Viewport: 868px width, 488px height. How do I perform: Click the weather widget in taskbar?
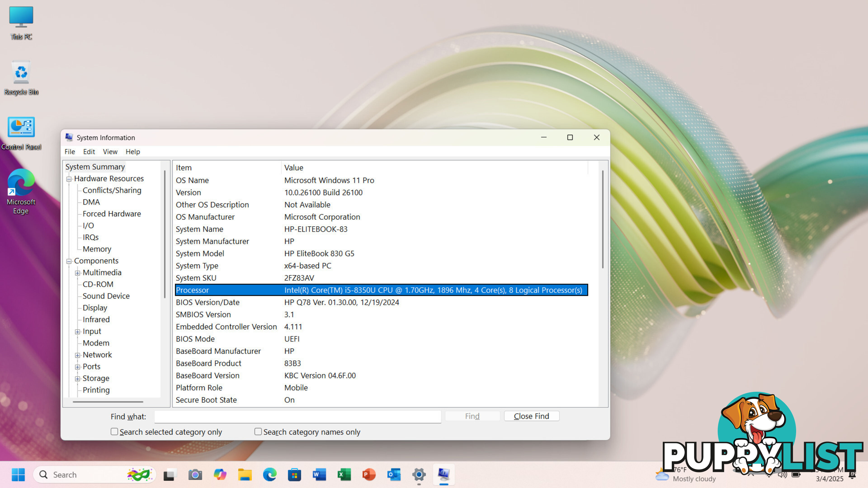(x=686, y=474)
